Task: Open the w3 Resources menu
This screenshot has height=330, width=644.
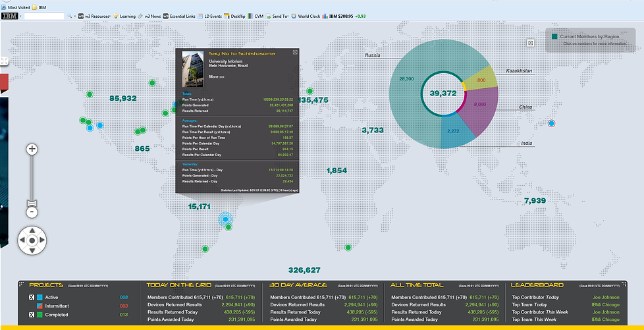Action: [94, 16]
